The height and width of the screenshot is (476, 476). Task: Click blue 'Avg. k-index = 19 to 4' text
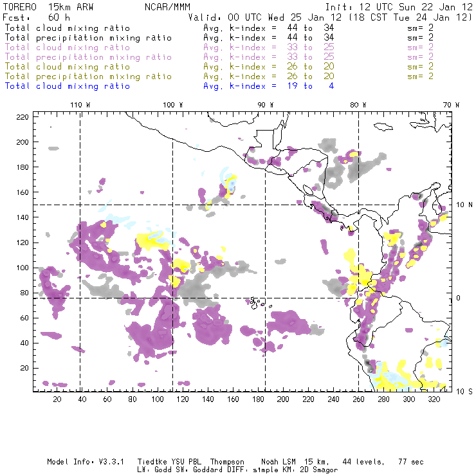pos(269,86)
